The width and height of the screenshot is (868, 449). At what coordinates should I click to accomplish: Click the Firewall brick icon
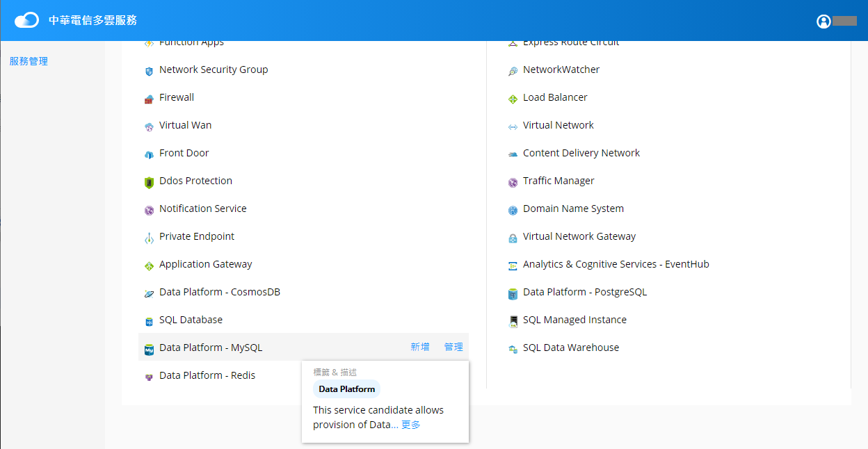pos(149,99)
